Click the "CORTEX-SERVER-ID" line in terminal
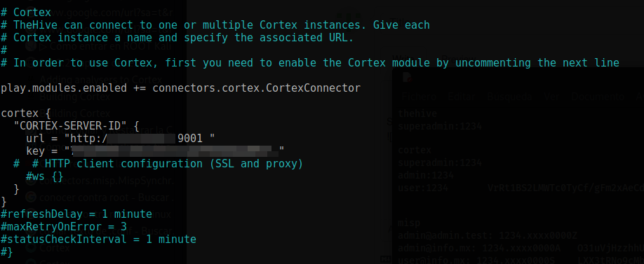 76,126
